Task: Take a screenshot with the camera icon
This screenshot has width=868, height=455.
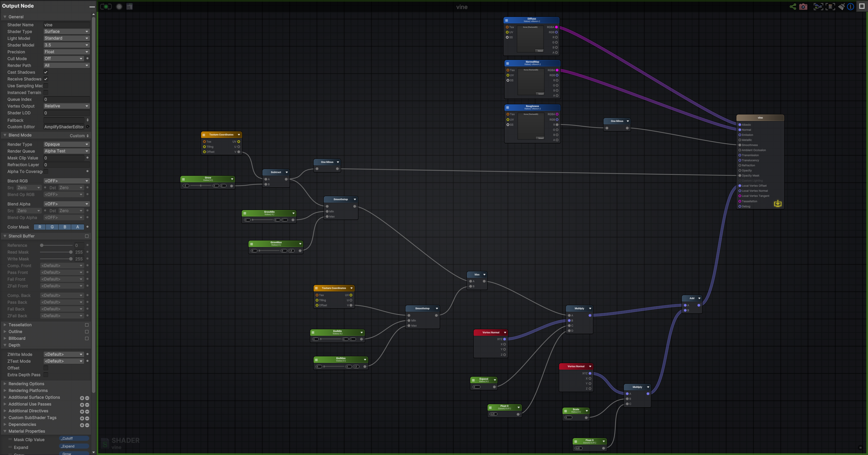Action: click(x=803, y=6)
